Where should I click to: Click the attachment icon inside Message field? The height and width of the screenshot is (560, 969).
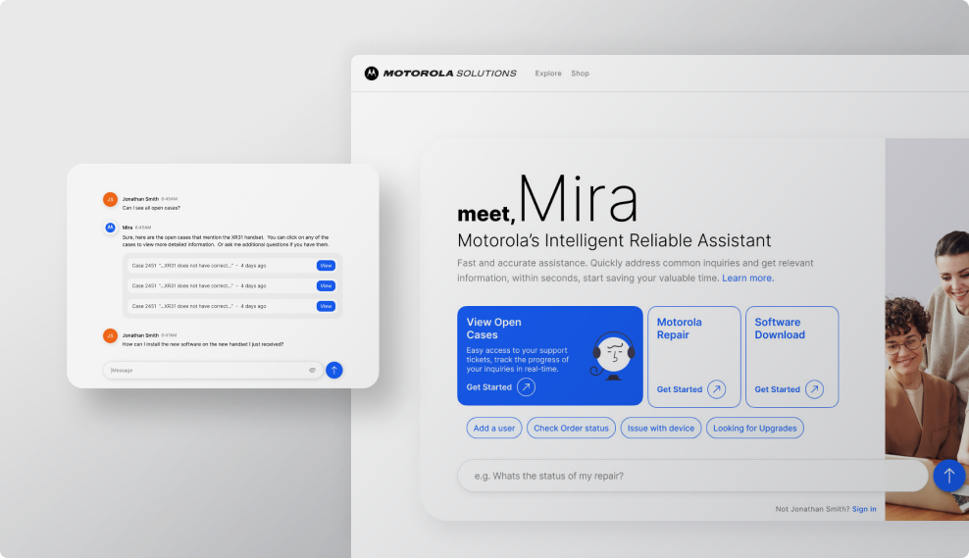[312, 371]
